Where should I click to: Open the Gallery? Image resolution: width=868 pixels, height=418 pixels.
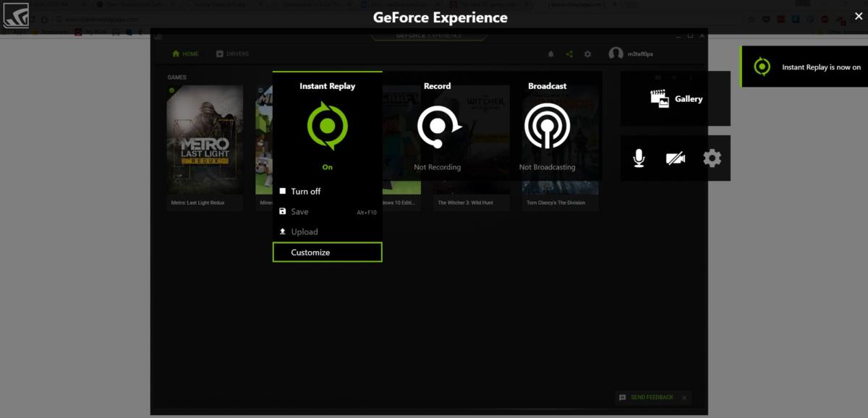click(676, 99)
